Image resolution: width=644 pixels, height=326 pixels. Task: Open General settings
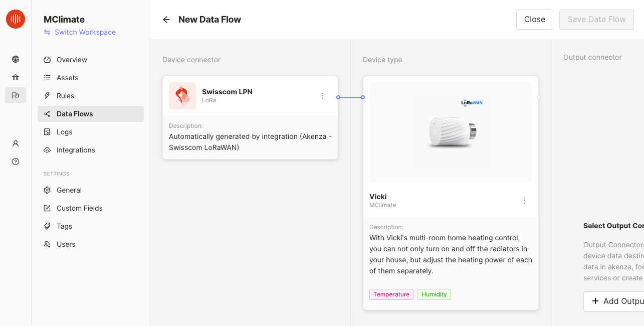click(x=91, y=190)
